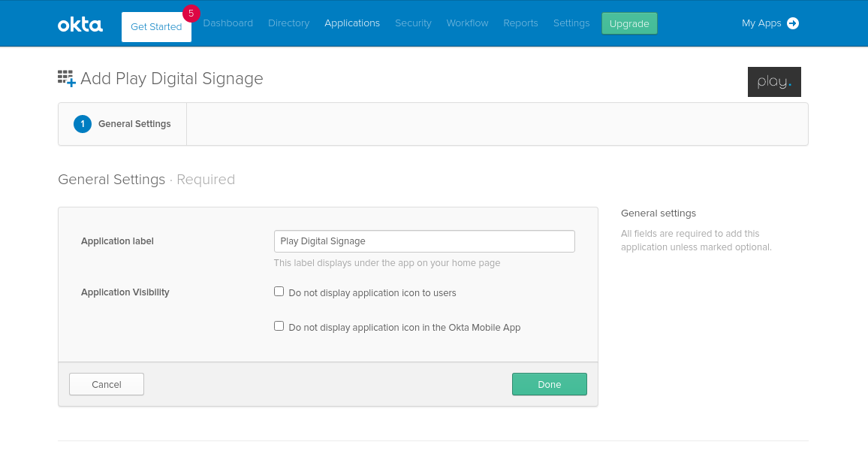Click the add application grid icon
Screen dimensions: 868x454
click(x=66, y=79)
